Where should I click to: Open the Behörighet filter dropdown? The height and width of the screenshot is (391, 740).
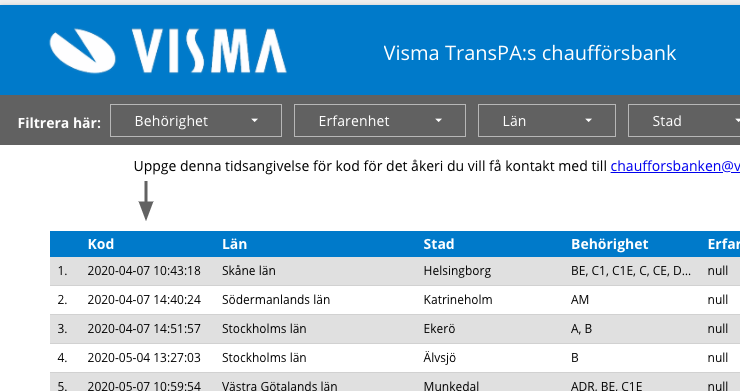click(x=196, y=120)
